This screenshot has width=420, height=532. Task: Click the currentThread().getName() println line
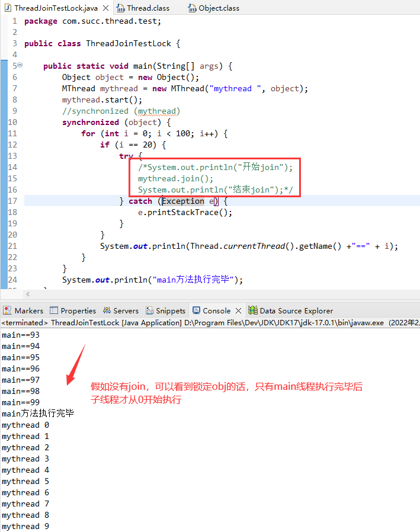point(249,246)
